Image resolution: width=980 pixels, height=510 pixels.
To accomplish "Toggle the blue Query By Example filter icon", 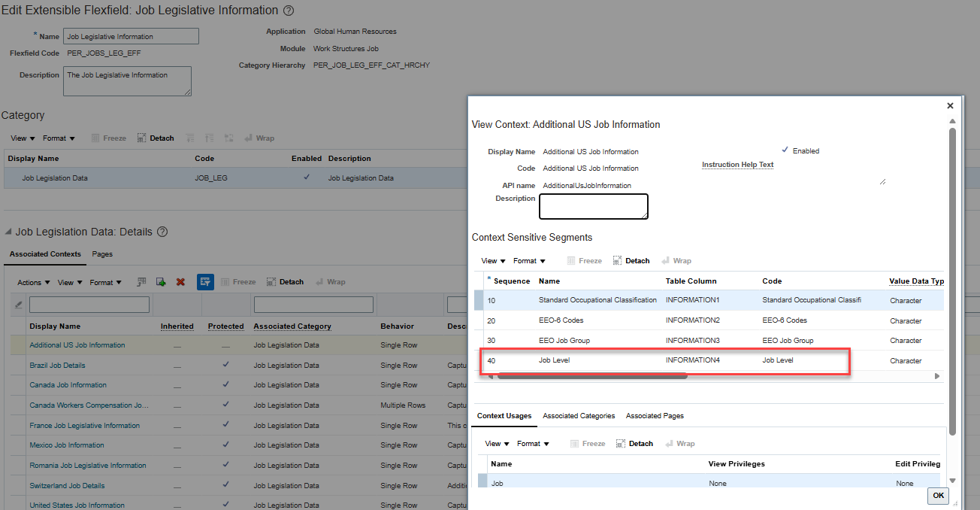I will 205,282.
